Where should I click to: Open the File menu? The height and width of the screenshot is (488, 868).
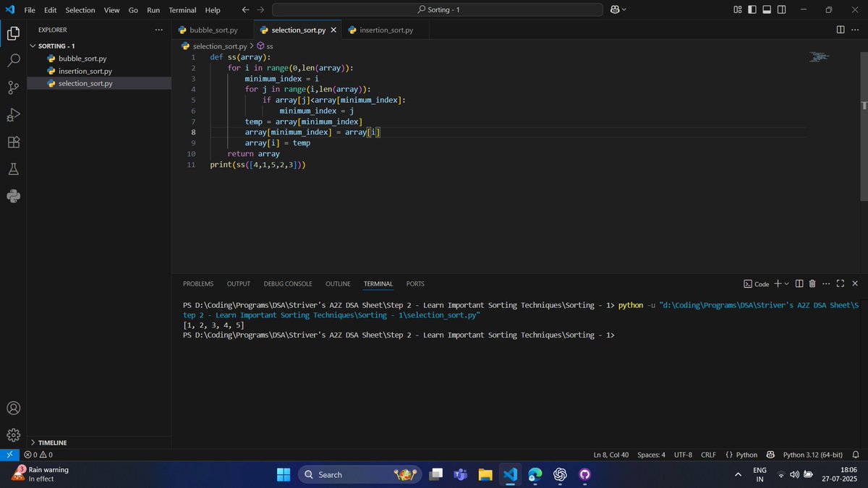click(x=30, y=10)
